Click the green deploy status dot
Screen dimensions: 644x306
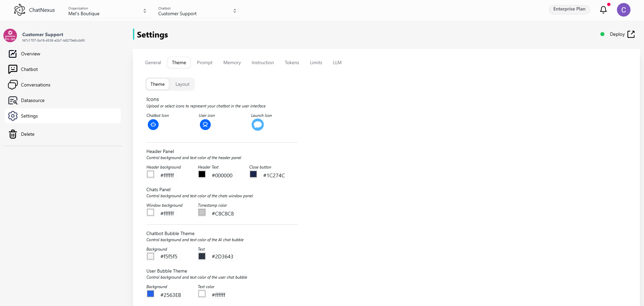click(x=602, y=34)
